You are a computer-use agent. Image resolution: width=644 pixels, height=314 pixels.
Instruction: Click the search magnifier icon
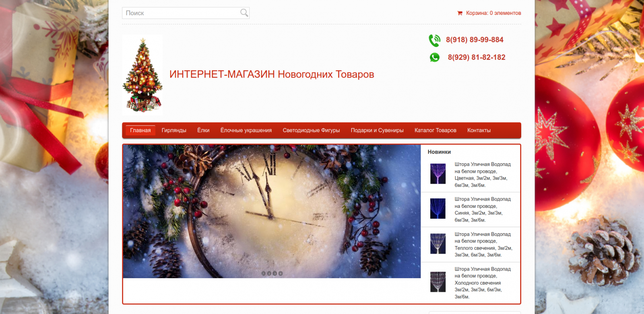click(244, 13)
